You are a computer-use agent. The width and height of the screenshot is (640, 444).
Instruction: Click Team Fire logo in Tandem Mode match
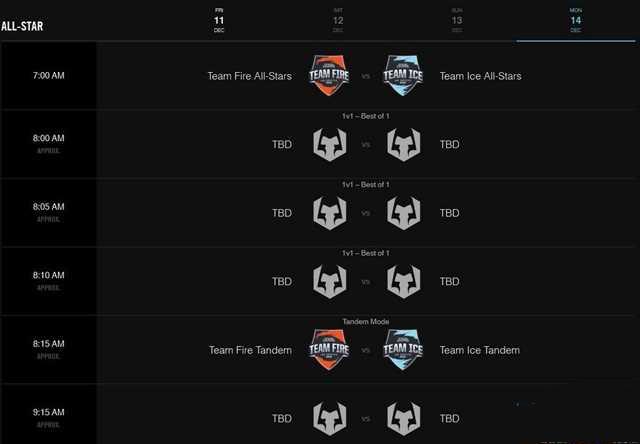(330, 349)
